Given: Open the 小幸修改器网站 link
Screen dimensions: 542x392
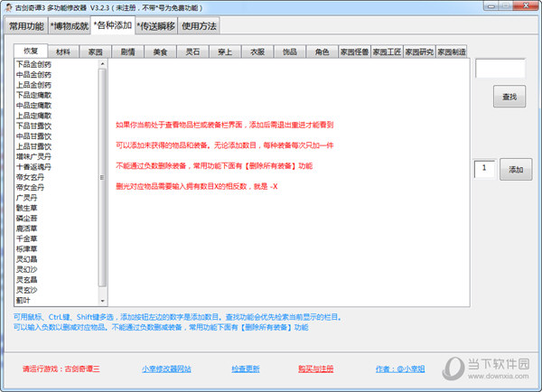Looking at the screenshot, I should [x=166, y=369].
